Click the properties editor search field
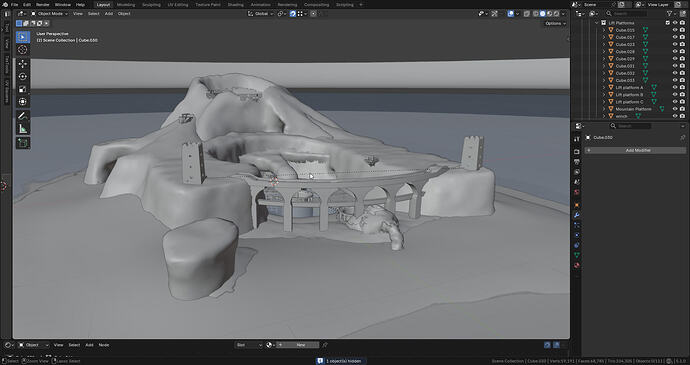 (x=630, y=126)
